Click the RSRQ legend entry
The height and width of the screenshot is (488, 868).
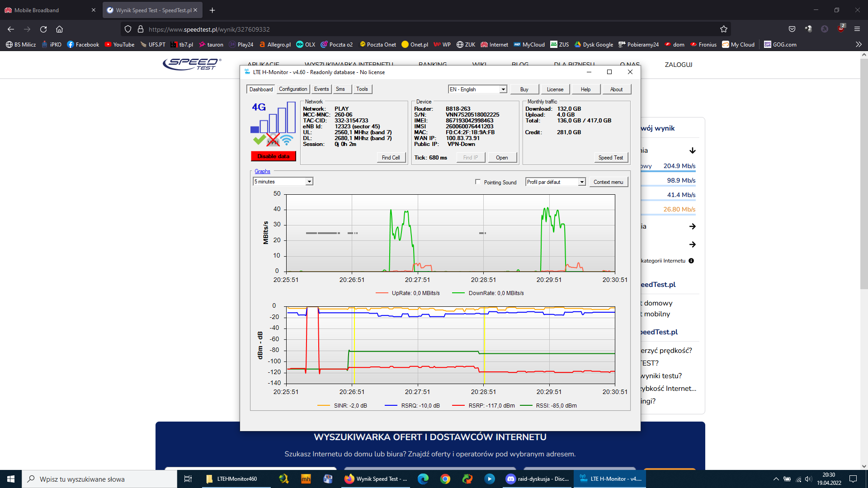(412, 406)
